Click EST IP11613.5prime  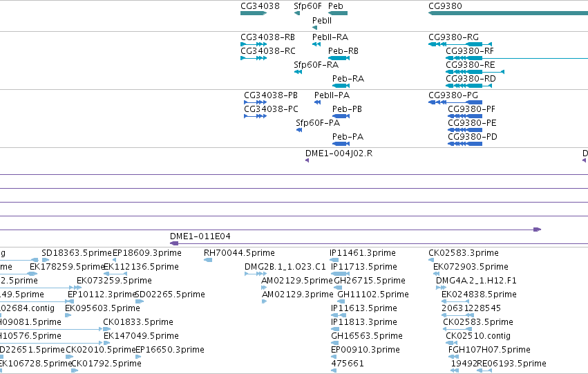[339, 315]
